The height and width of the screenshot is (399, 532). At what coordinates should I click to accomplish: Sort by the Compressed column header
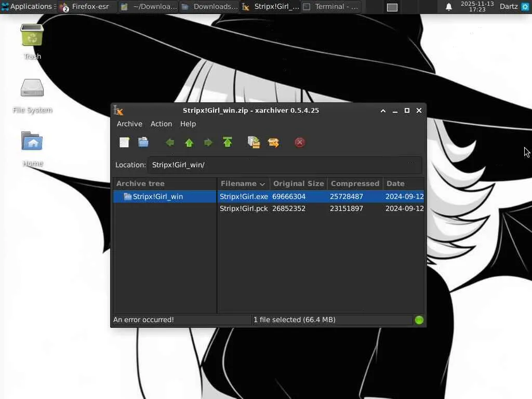355,183
